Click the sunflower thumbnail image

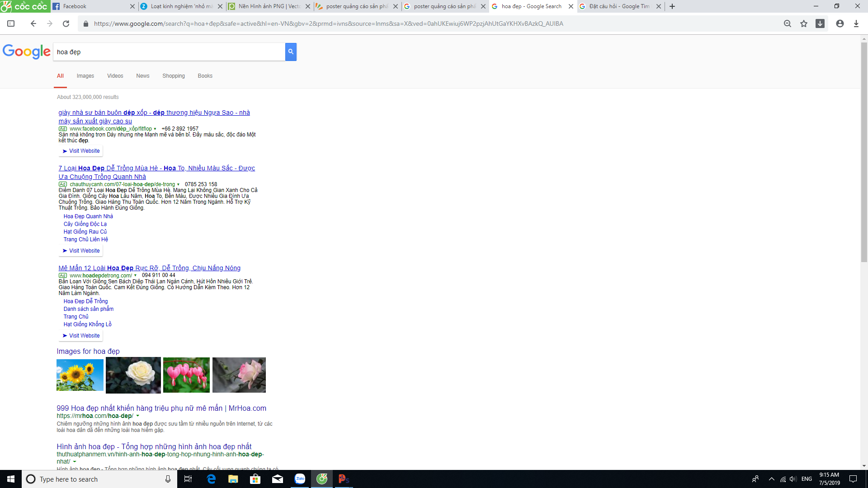79,375
